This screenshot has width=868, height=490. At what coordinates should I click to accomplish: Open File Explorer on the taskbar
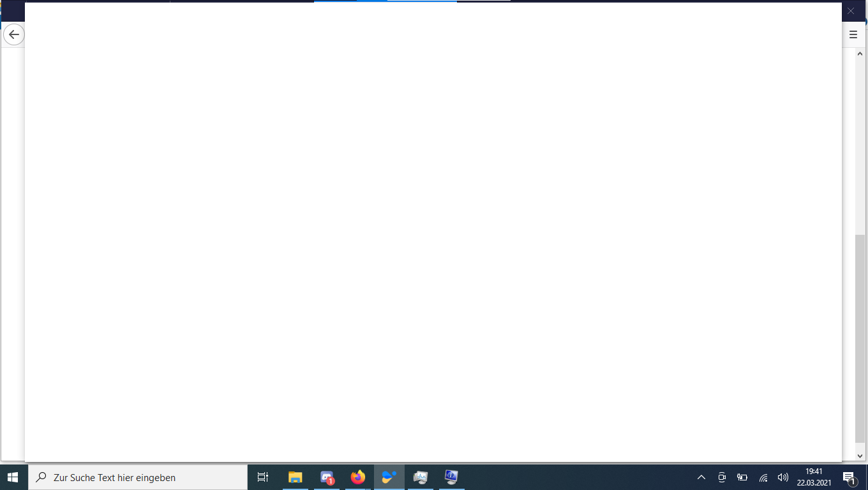click(x=295, y=477)
